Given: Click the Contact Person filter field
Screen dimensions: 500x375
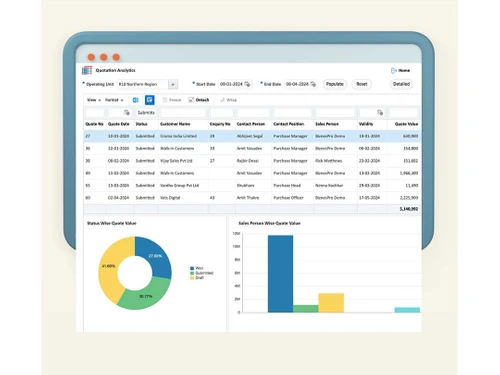Looking at the screenshot, I should point(253,113).
